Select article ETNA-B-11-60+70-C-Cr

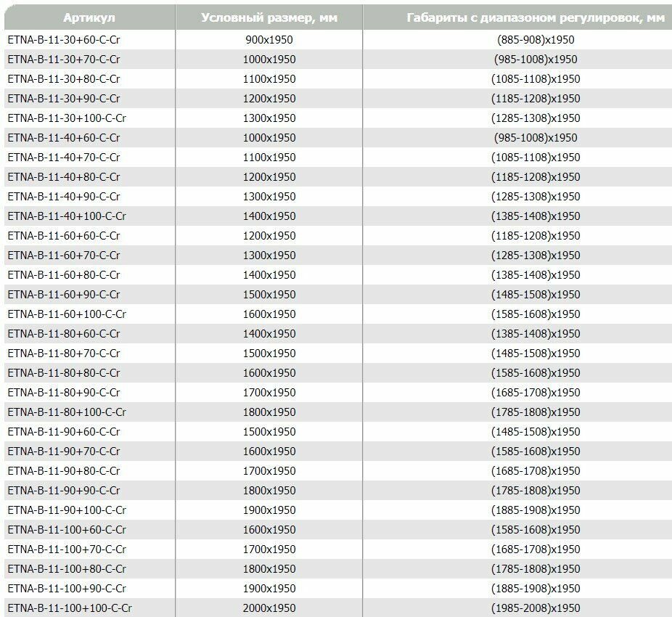(x=64, y=256)
